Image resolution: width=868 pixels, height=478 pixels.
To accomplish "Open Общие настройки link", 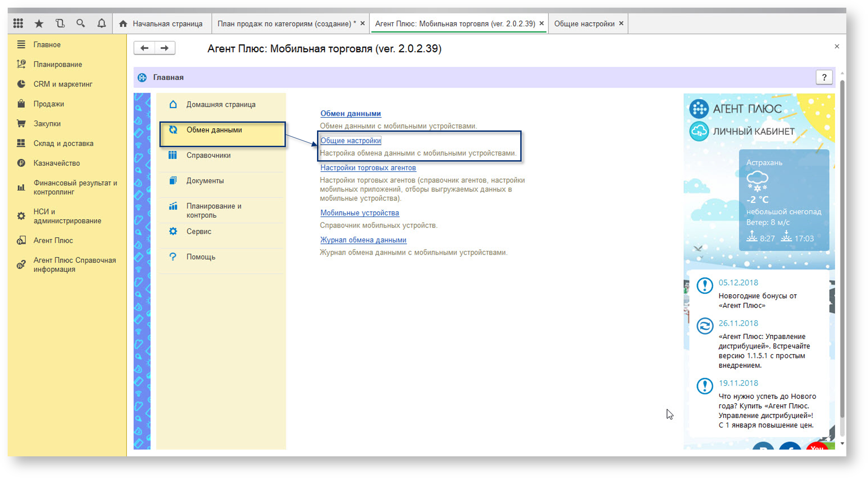I will pyautogui.click(x=350, y=141).
